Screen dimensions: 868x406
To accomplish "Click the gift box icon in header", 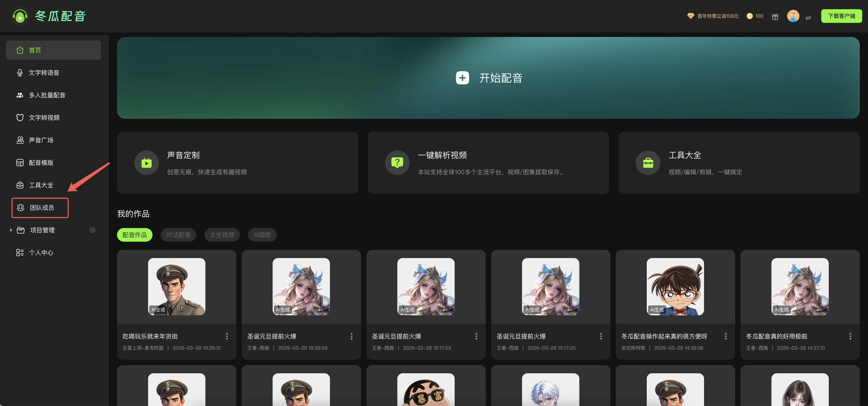I will [x=775, y=17].
